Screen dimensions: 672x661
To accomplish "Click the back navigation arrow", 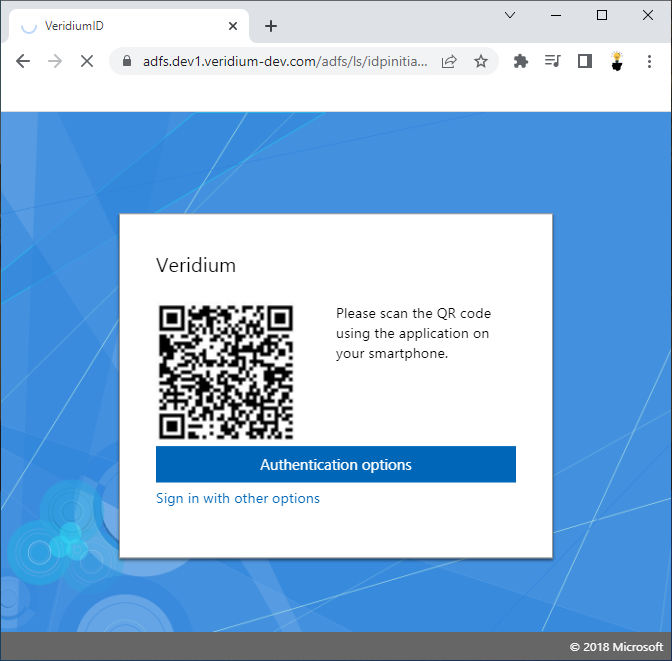I will pos(23,61).
